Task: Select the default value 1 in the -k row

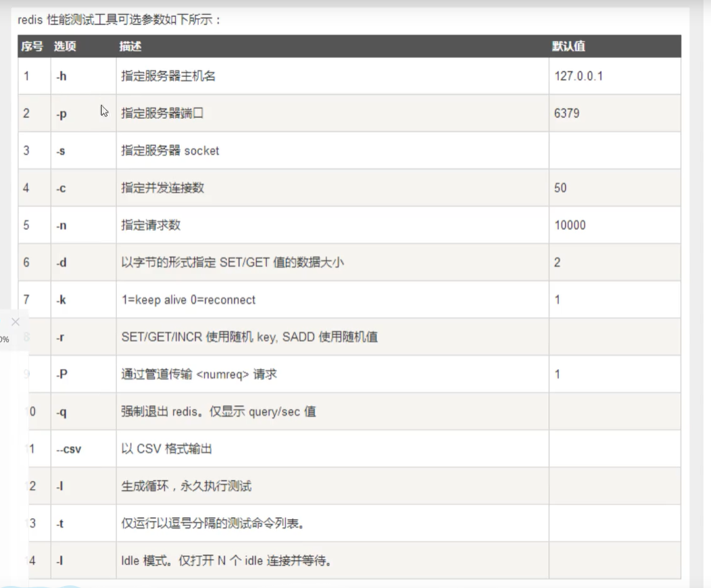Action: pos(558,299)
